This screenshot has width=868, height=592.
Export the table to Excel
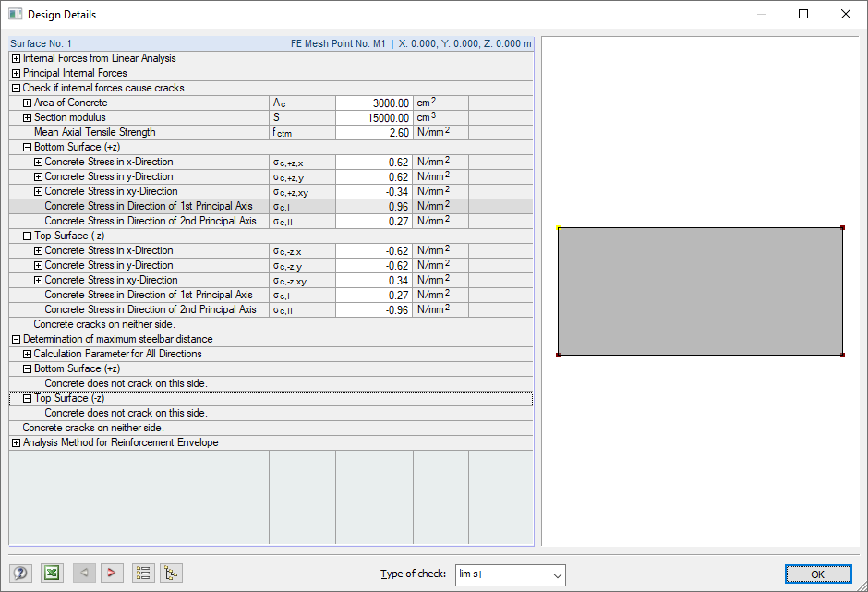pos(52,573)
